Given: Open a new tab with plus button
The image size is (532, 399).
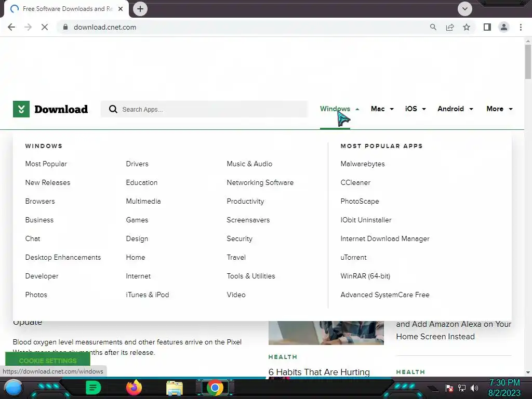Looking at the screenshot, I should tap(140, 9).
